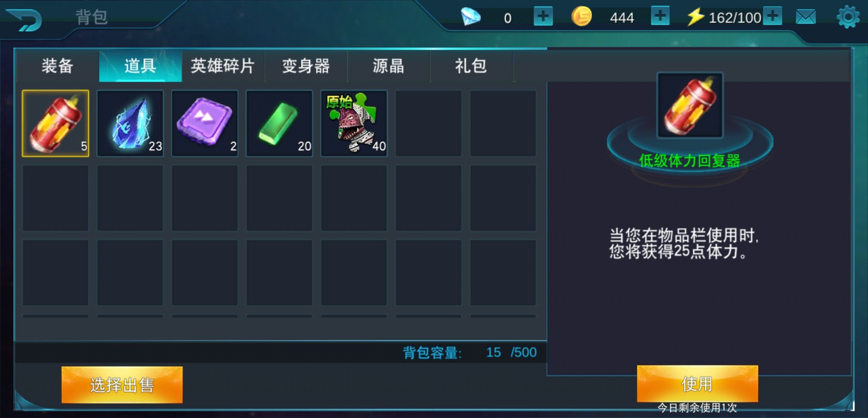Select the red stamina canister item
This screenshot has height=418, width=868.
(x=55, y=123)
